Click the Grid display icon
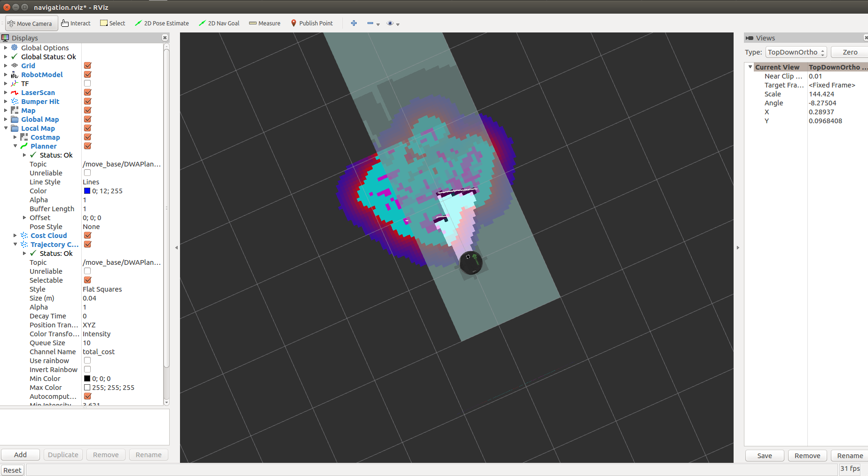This screenshot has height=476, width=868. 14,65
